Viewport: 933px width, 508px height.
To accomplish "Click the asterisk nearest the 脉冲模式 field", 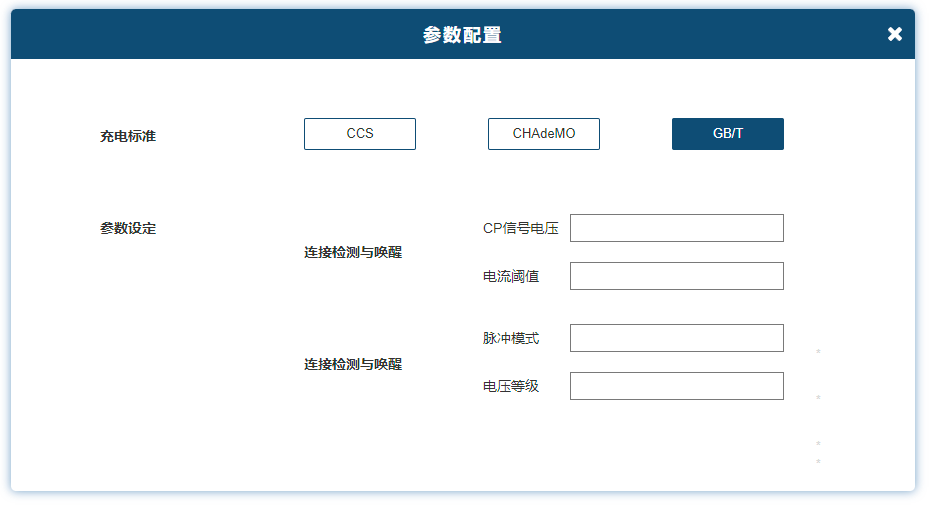I will pyautogui.click(x=818, y=353).
